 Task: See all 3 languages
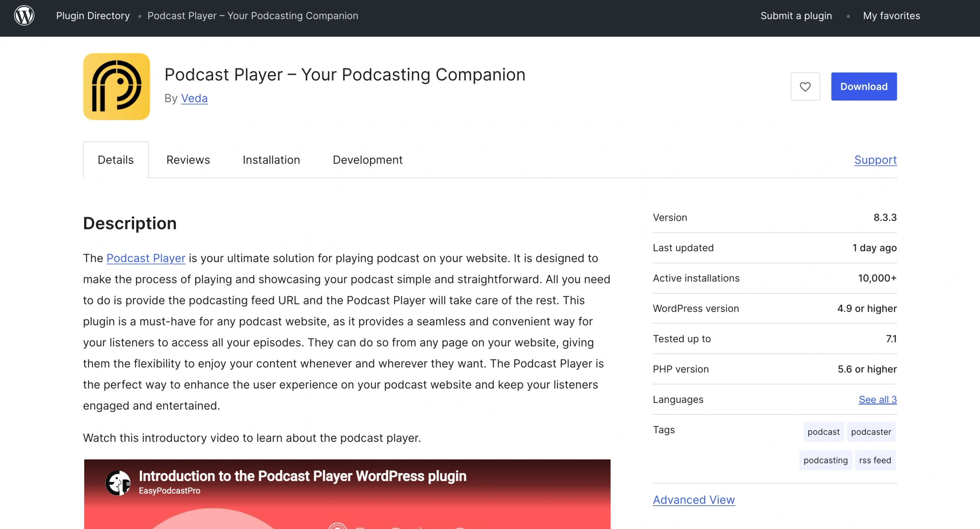pos(878,400)
